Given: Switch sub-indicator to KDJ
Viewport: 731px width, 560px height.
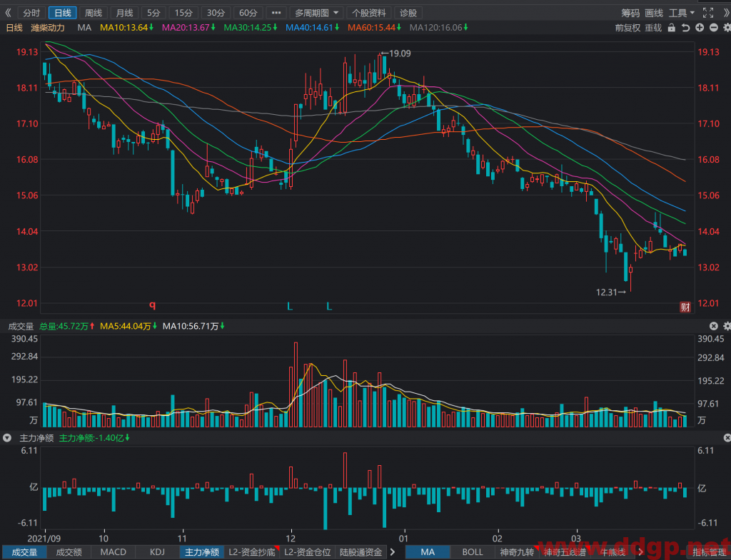Looking at the screenshot, I should [x=157, y=552].
